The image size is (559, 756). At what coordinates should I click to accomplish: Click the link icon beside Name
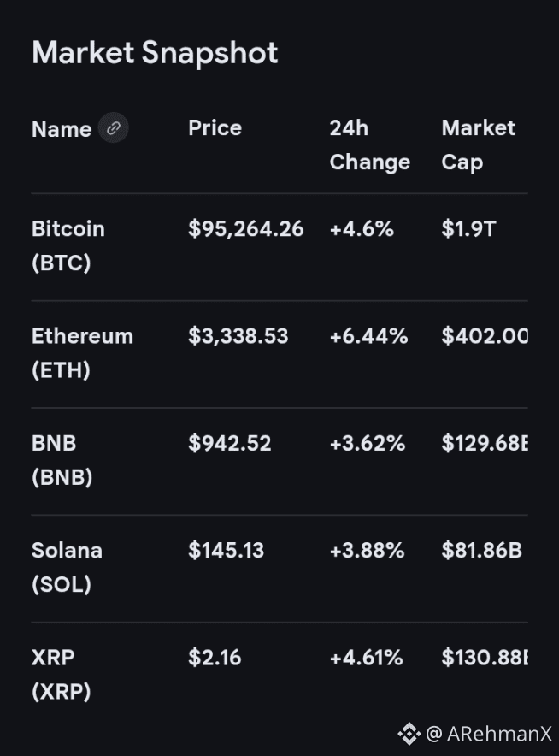[x=114, y=128]
